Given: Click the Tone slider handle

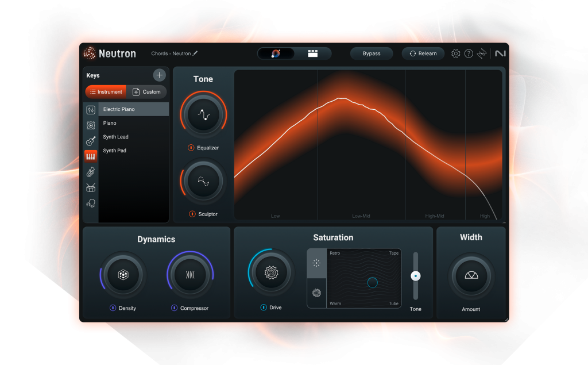Looking at the screenshot, I should pos(416,276).
